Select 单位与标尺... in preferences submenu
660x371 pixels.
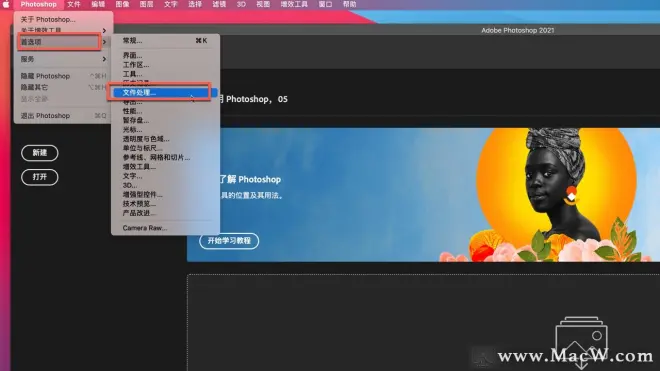165,148
